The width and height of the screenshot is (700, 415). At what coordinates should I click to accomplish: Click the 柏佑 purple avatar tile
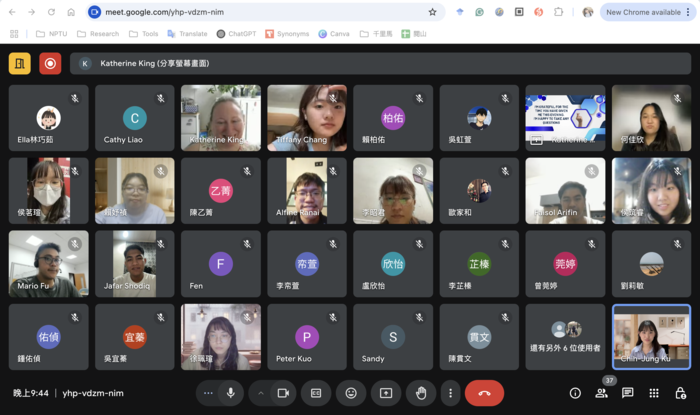pyautogui.click(x=393, y=118)
